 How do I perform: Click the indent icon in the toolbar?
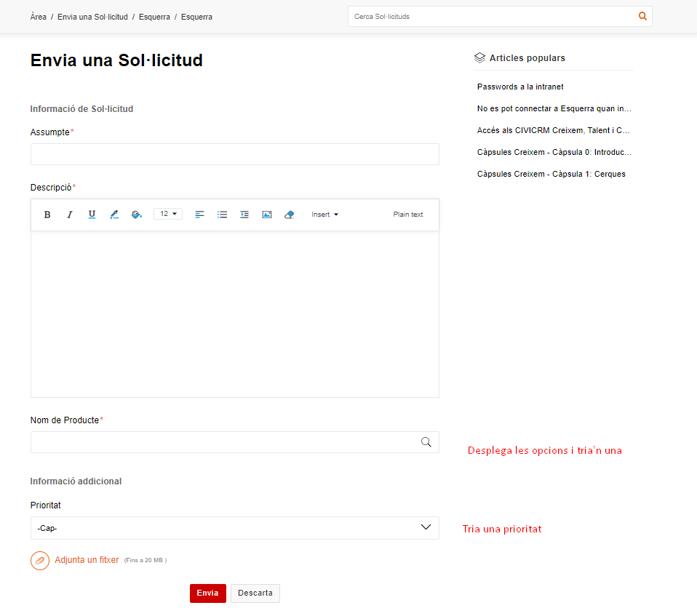pyautogui.click(x=244, y=215)
